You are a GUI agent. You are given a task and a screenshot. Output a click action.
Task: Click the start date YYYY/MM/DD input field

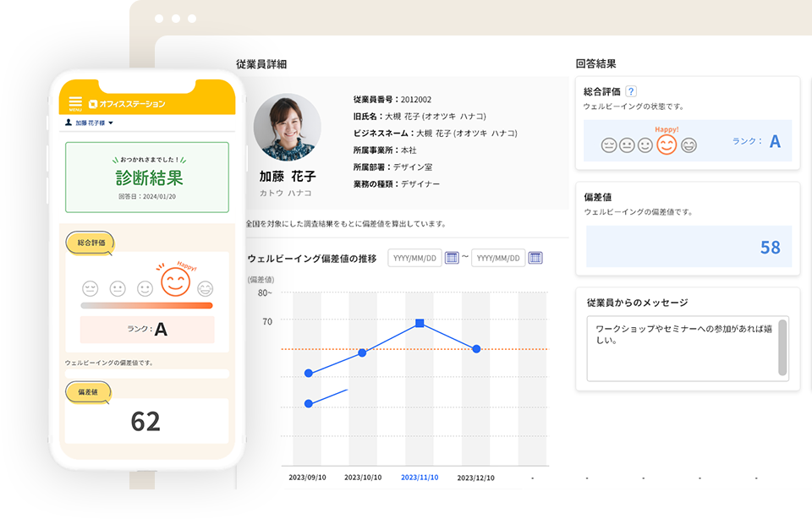pyautogui.click(x=414, y=258)
